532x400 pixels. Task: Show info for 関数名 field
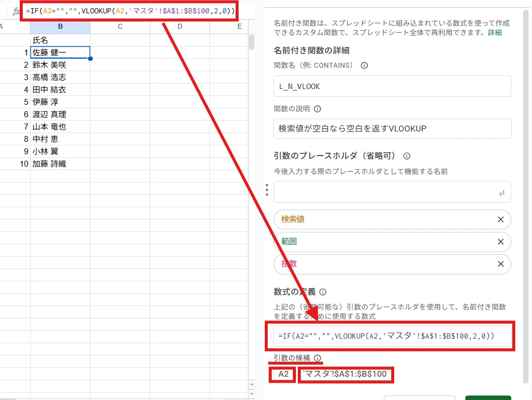click(364, 66)
